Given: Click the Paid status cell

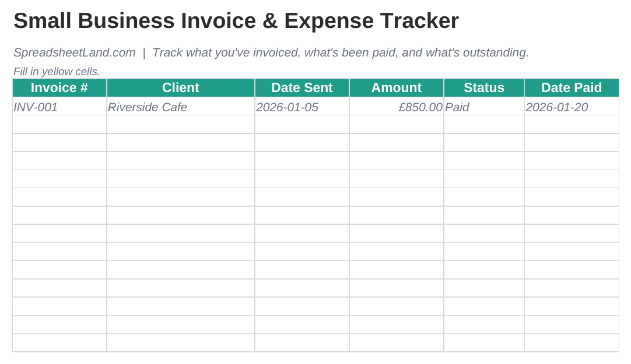Looking at the screenshot, I should pyautogui.click(x=484, y=107).
